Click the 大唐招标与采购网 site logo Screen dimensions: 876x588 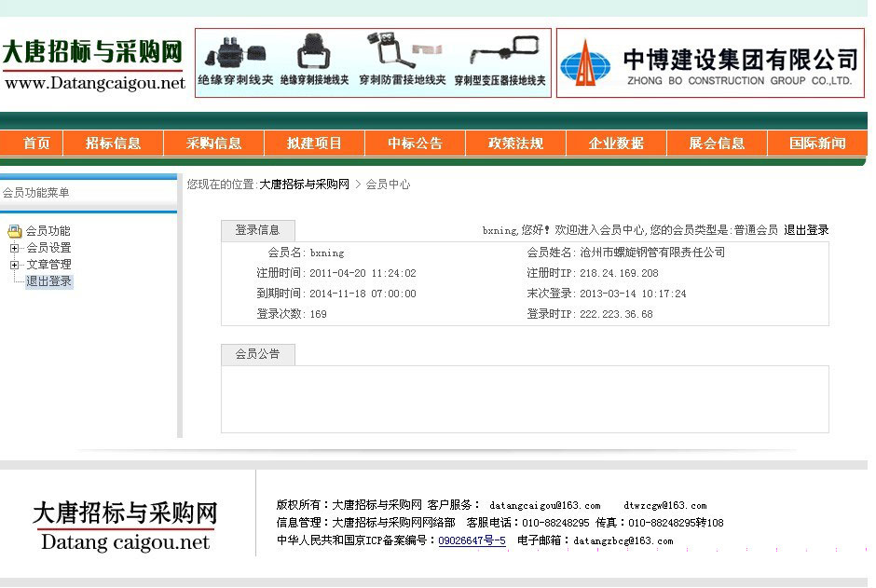pyautogui.click(x=94, y=63)
